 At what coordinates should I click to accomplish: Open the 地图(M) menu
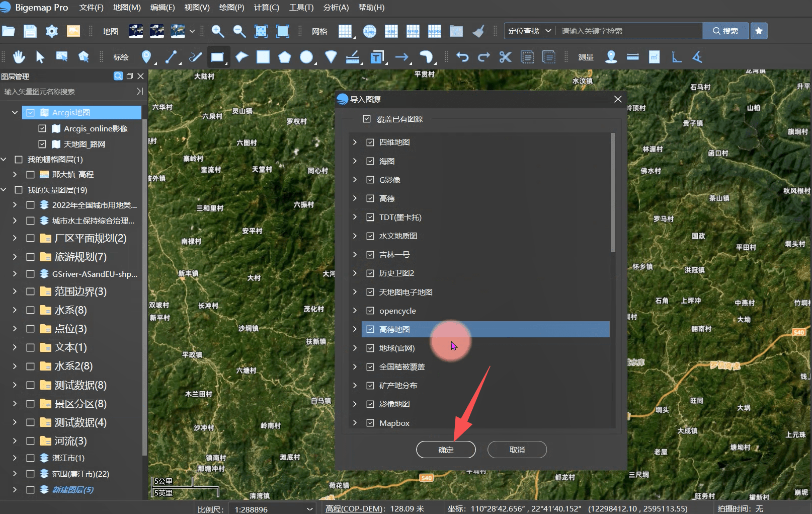pyautogui.click(x=127, y=8)
